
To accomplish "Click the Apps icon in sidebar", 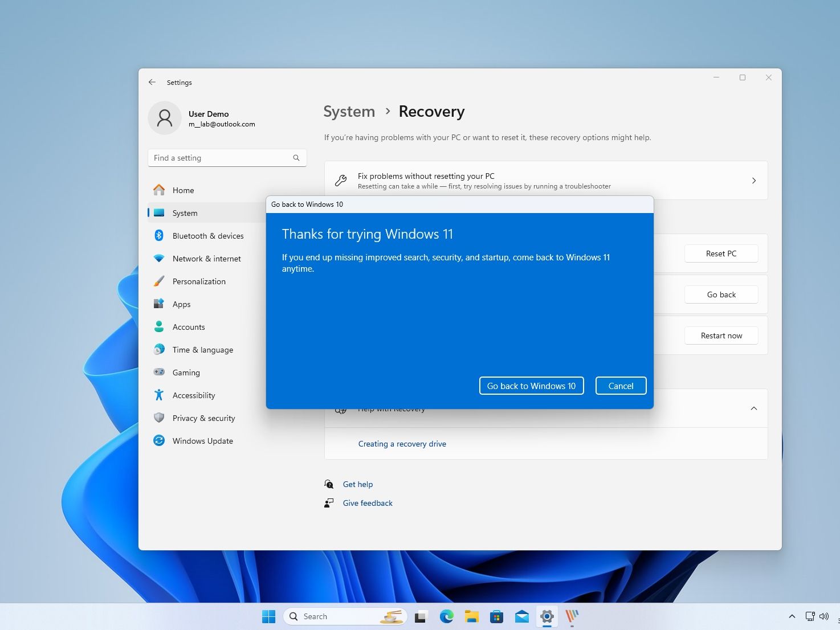I will tap(159, 304).
